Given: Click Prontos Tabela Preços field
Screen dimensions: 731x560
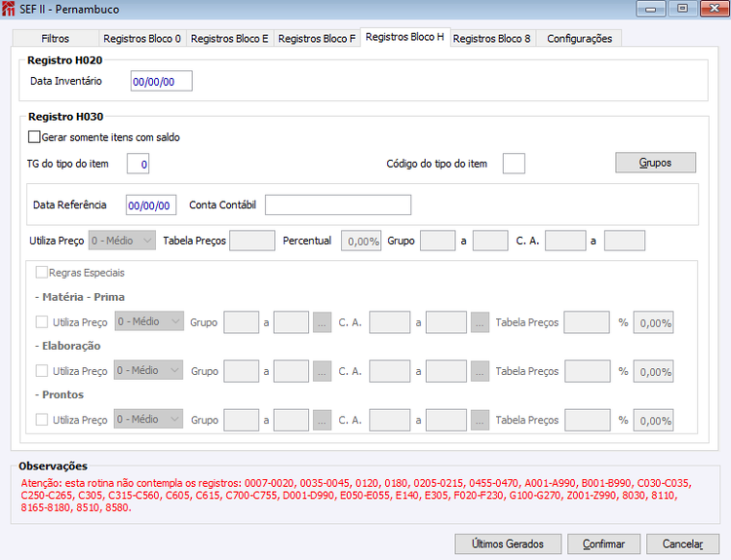Looking at the screenshot, I should pos(588,420).
